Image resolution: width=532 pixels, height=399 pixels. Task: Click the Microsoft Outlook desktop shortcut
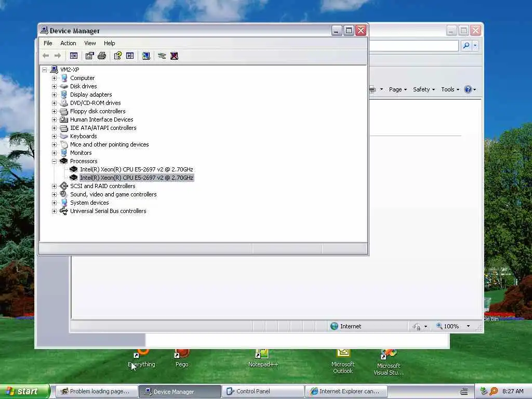(x=343, y=362)
